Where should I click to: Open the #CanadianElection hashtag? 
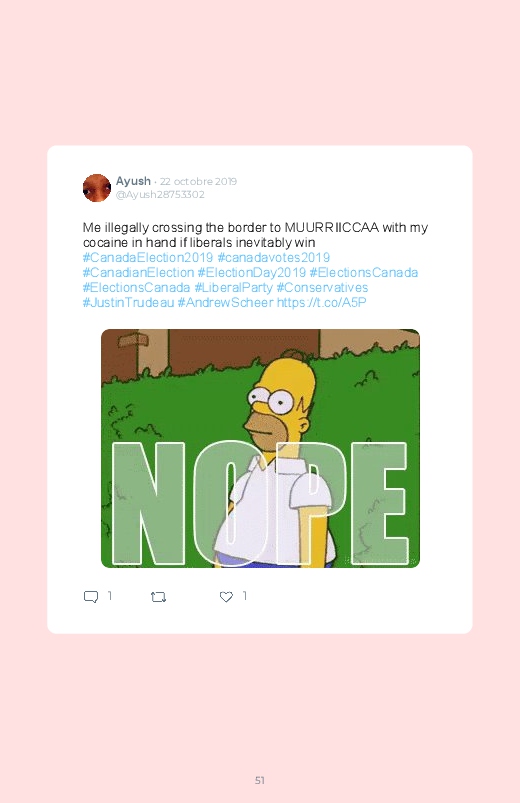138,272
